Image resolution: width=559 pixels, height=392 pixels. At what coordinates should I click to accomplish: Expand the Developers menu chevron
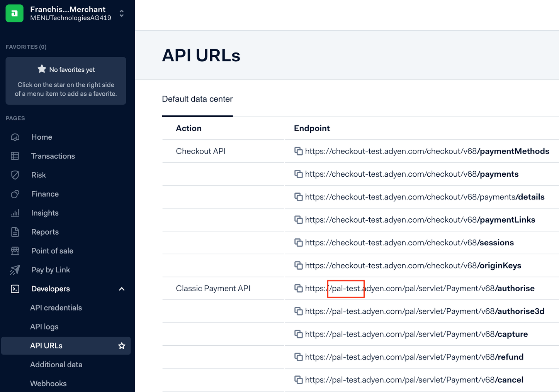(x=122, y=289)
